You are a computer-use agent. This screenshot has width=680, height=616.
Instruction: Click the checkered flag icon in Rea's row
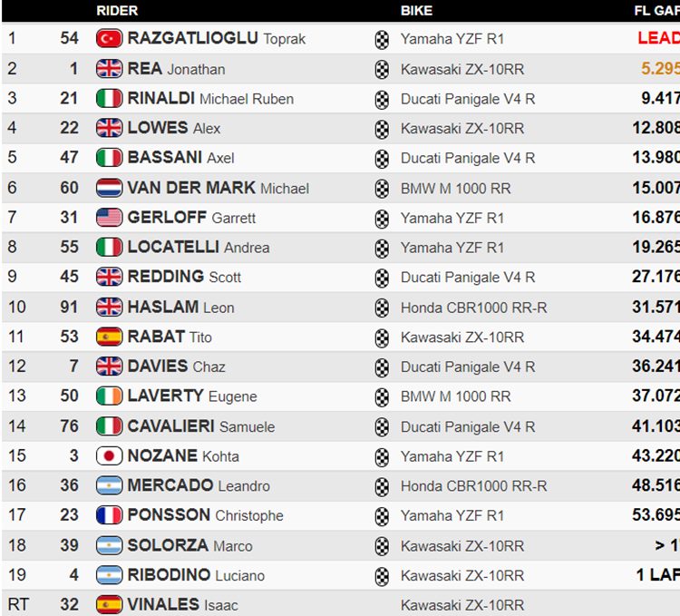click(x=382, y=70)
